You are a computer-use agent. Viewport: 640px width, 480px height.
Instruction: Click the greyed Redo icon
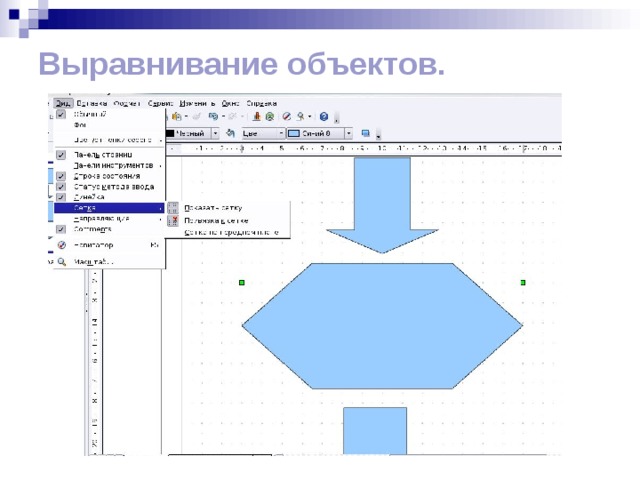(x=233, y=117)
